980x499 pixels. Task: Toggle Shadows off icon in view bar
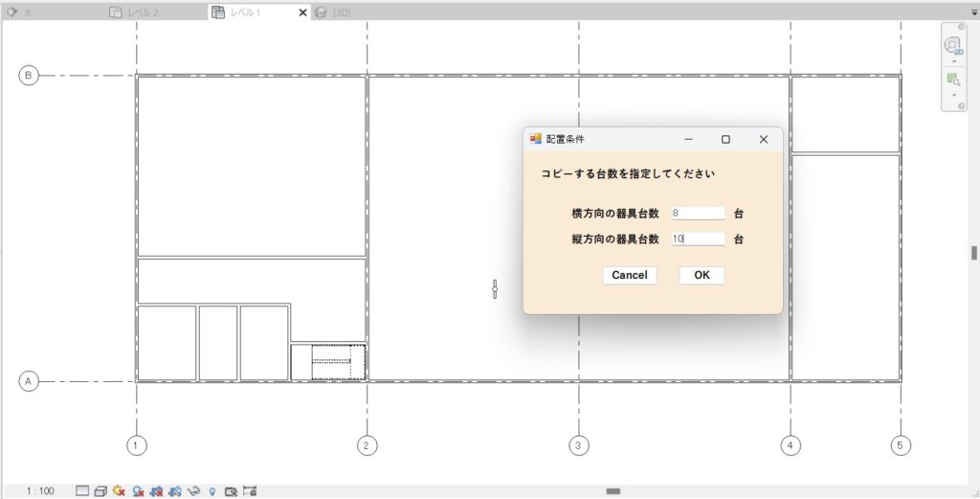click(139, 490)
